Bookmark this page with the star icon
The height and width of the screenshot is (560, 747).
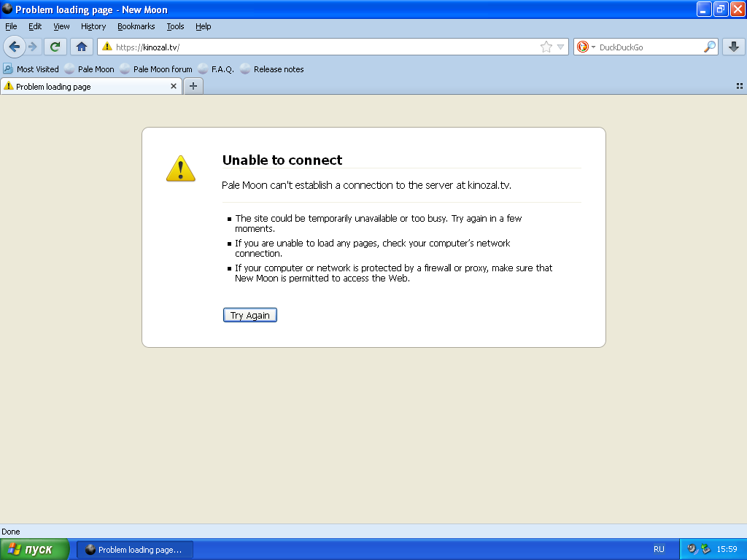click(x=546, y=47)
